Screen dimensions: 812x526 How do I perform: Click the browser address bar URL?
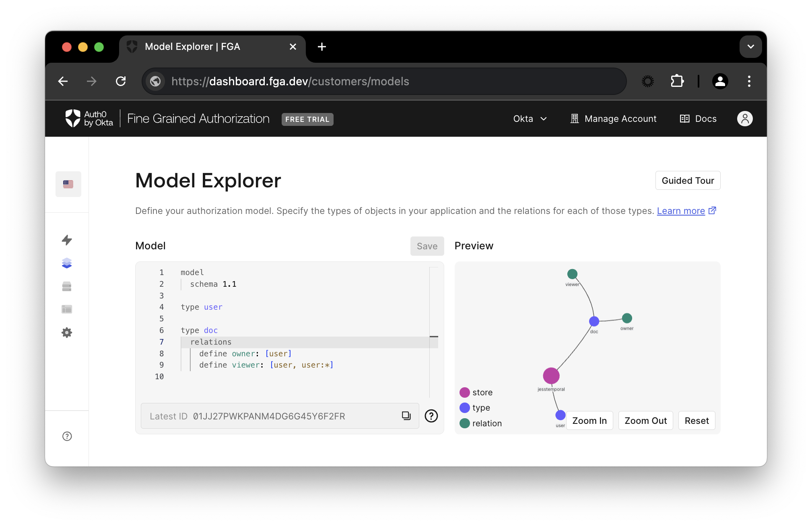[x=290, y=82]
